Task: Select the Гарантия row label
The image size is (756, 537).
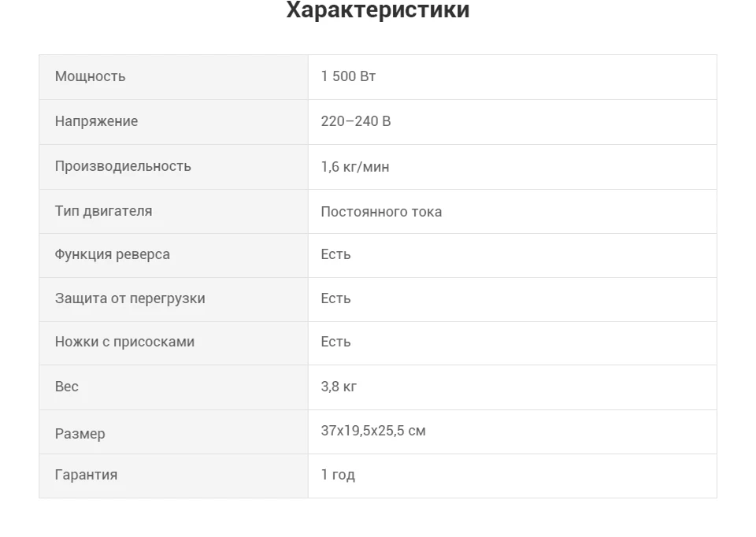Action: [87, 475]
